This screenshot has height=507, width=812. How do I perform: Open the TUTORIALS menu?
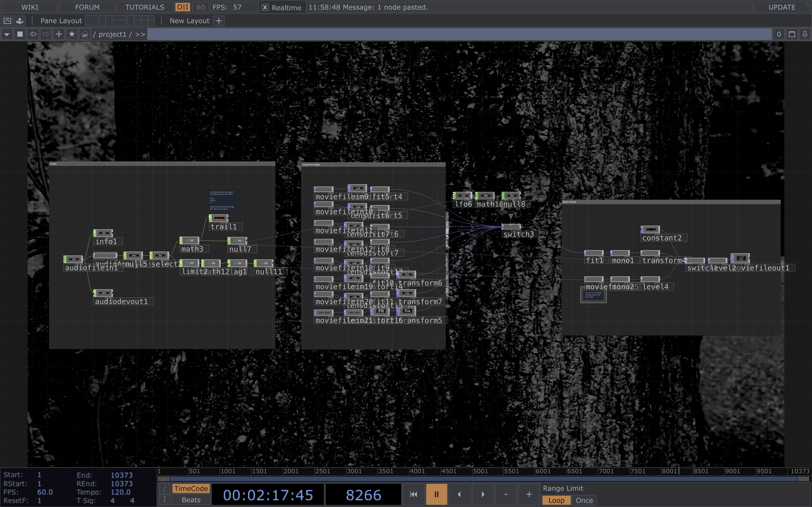tap(145, 7)
